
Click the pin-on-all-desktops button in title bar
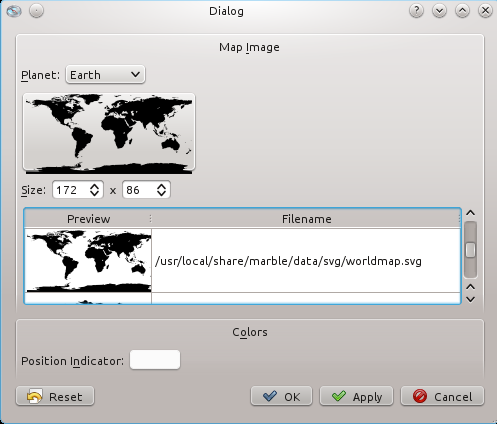click(x=36, y=11)
